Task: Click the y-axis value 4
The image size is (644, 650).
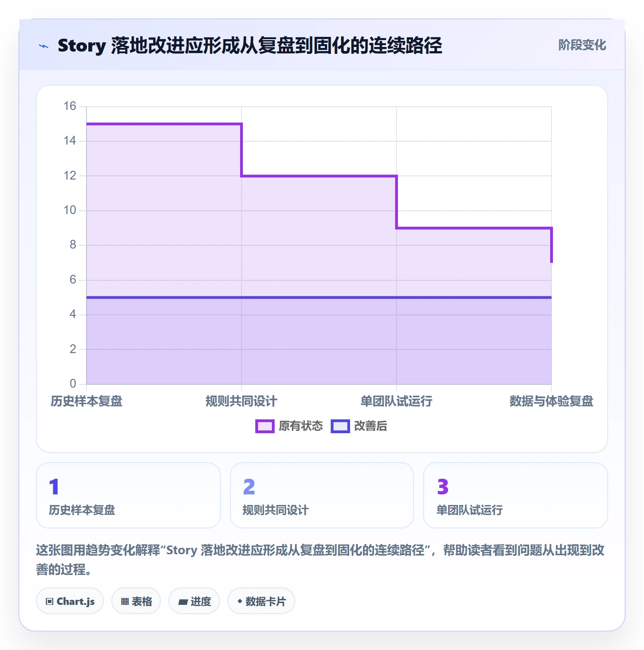Action: (73, 314)
